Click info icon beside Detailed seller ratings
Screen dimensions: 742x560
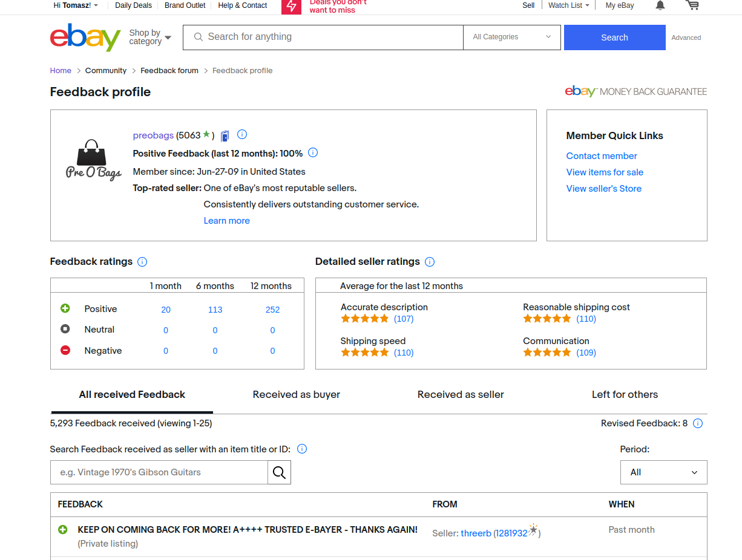(x=430, y=262)
